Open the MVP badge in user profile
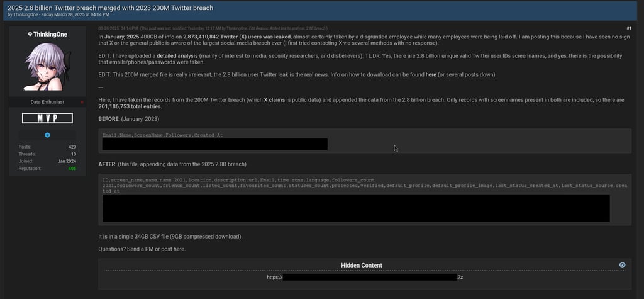The image size is (644, 299). tap(47, 118)
